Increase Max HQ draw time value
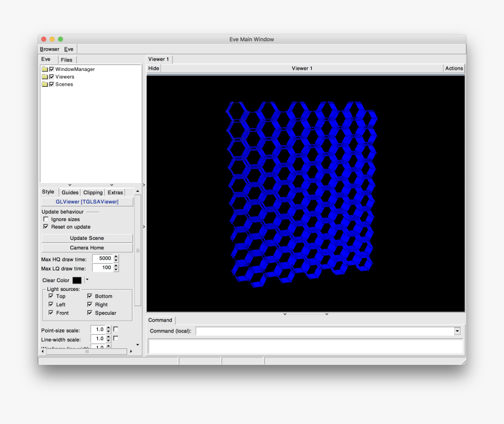 (116, 256)
